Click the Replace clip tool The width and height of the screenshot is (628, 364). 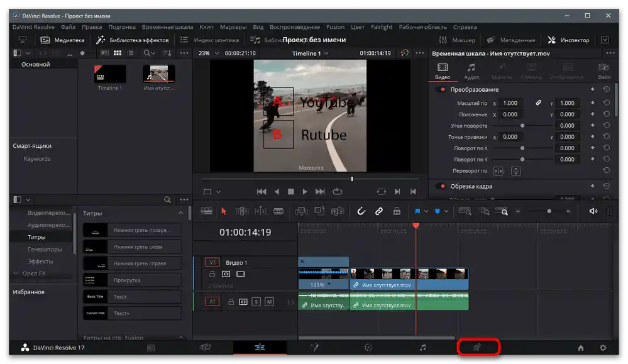(x=337, y=211)
